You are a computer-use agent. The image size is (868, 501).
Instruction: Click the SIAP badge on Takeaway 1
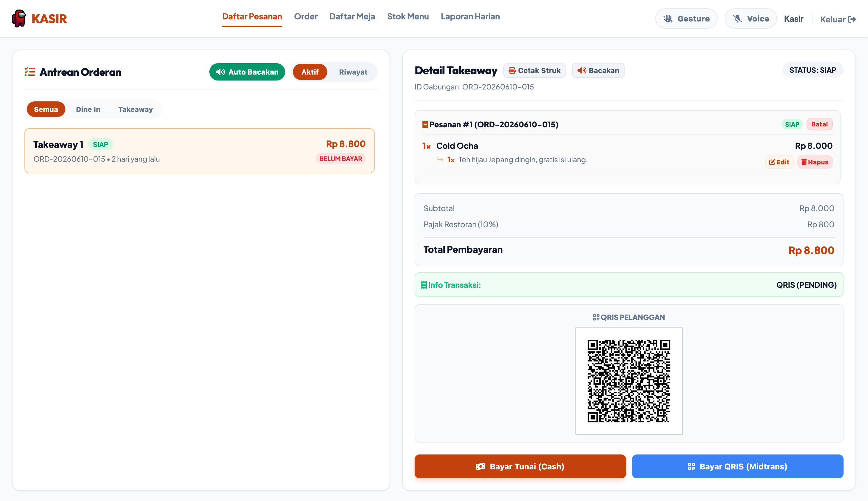tap(101, 145)
